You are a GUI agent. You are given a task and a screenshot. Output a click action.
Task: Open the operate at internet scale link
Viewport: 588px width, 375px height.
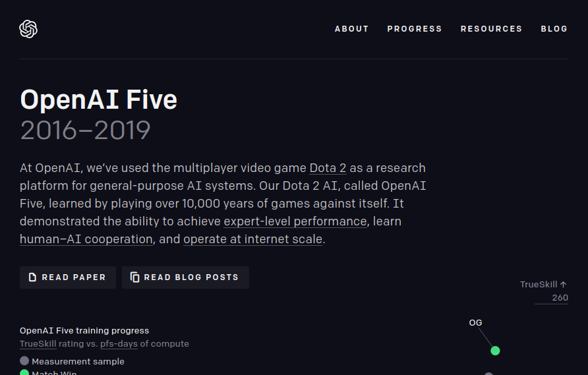click(252, 239)
